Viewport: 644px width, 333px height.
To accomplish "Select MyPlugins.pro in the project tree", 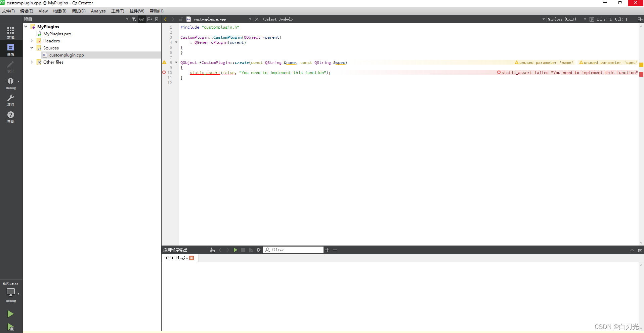I will tap(57, 34).
